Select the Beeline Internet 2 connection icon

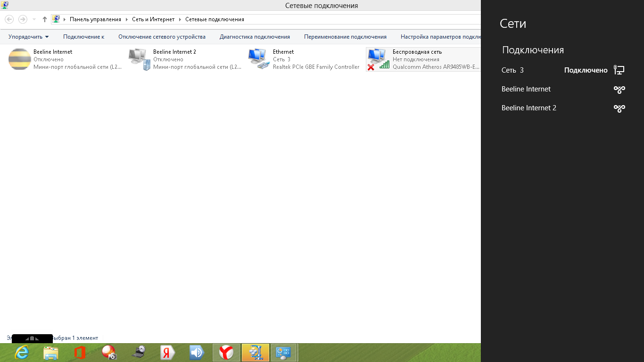point(140,59)
